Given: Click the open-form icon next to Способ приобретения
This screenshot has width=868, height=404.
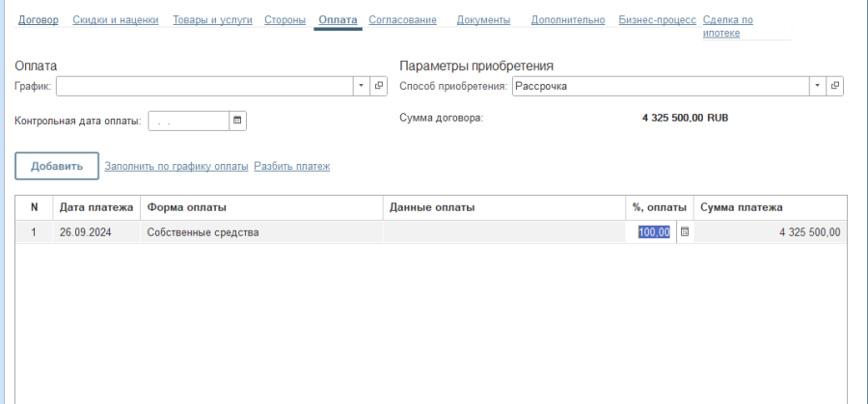Looking at the screenshot, I should (834, 86).
